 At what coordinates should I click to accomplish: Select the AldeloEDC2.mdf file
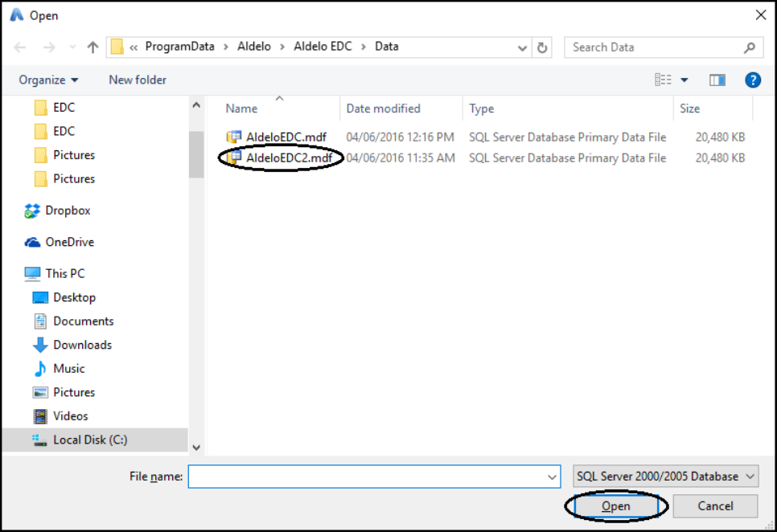[290, 158]
